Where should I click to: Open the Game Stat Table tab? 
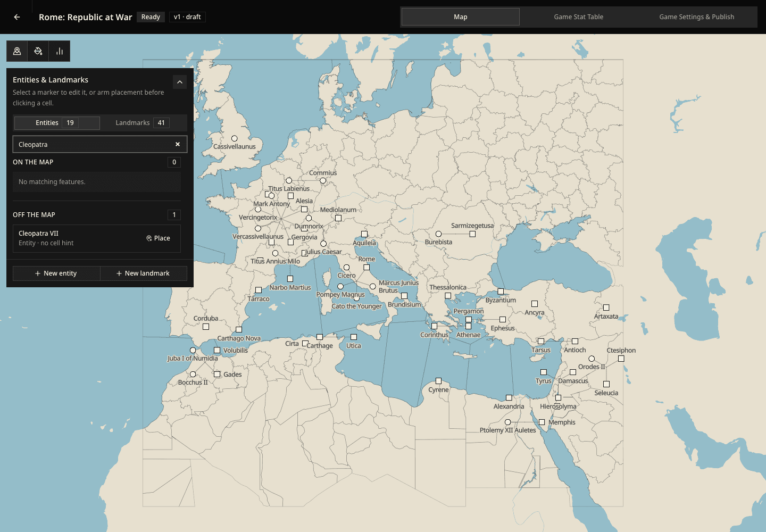coord(579,17)
